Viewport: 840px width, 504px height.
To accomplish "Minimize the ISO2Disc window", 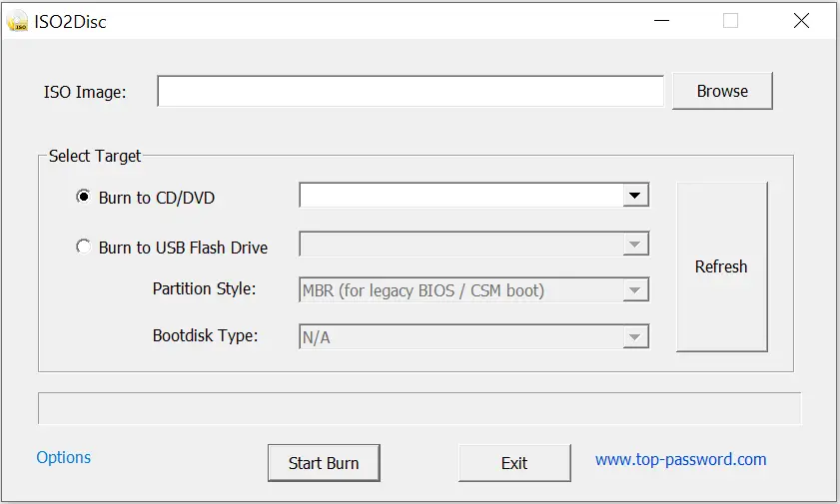I will [661, 21].
